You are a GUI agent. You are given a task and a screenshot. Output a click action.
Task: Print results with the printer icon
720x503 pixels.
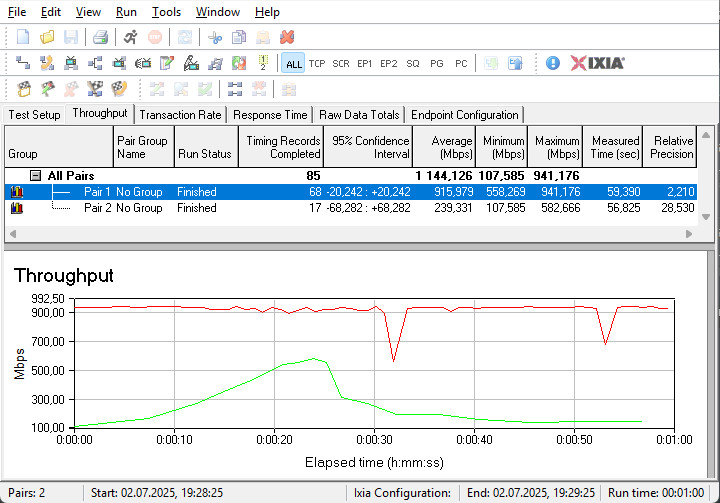tap(100, 37)
